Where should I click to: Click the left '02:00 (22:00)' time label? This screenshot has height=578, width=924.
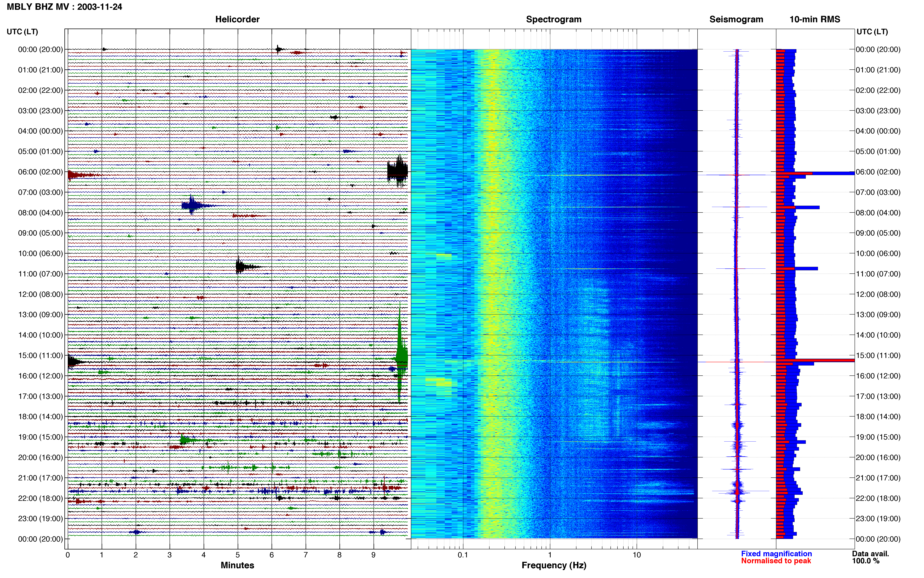[41, 90]
